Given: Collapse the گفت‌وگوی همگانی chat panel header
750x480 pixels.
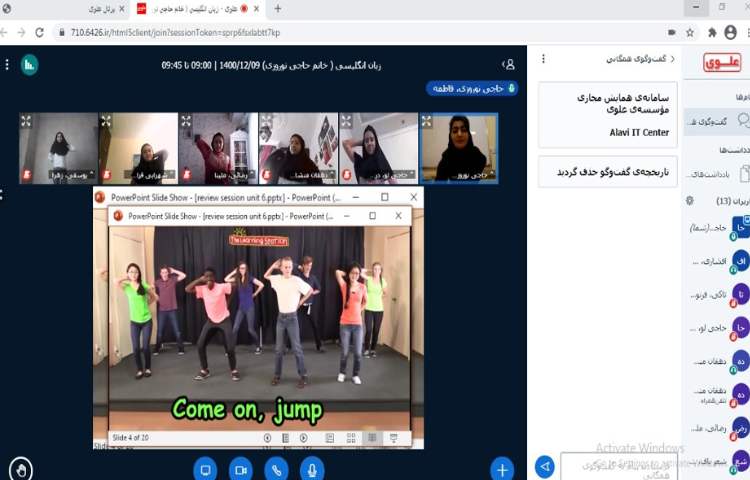Looking at the screenshot, I should point(640,59).
